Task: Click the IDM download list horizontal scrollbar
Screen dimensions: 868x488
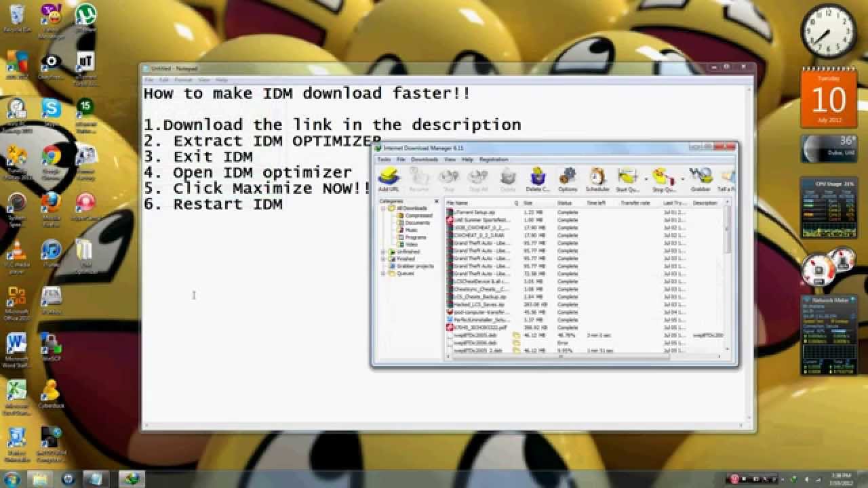Action: tap(585, 356)
